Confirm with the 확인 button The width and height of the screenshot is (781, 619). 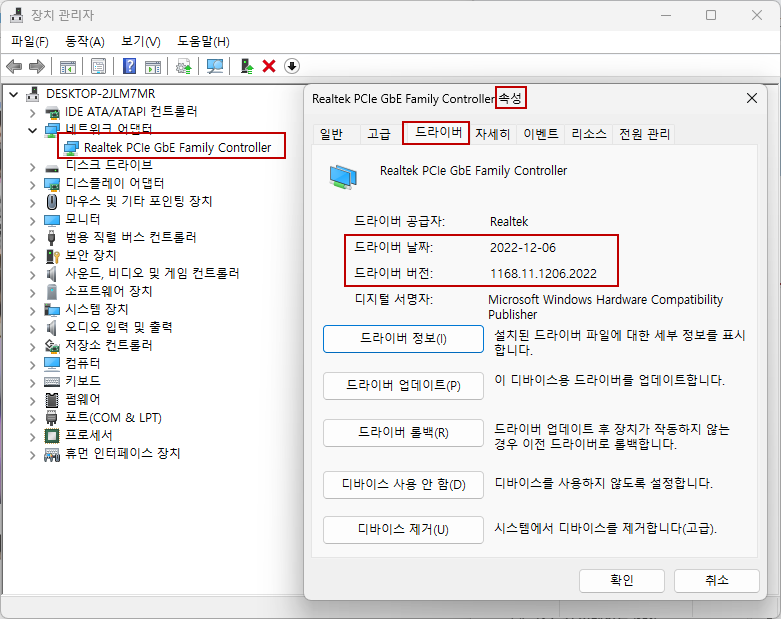tap(622, 581)
